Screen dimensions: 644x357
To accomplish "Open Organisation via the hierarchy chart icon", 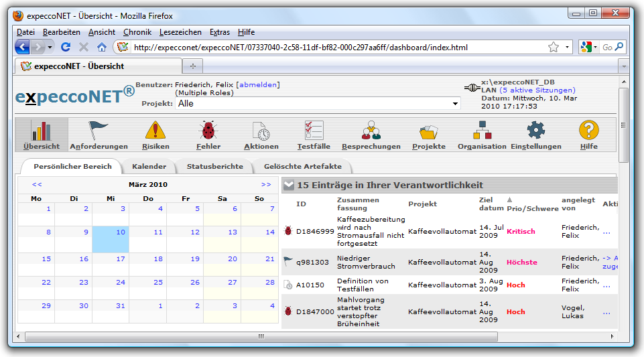I will pyautogui.click(x=482, y=131).
